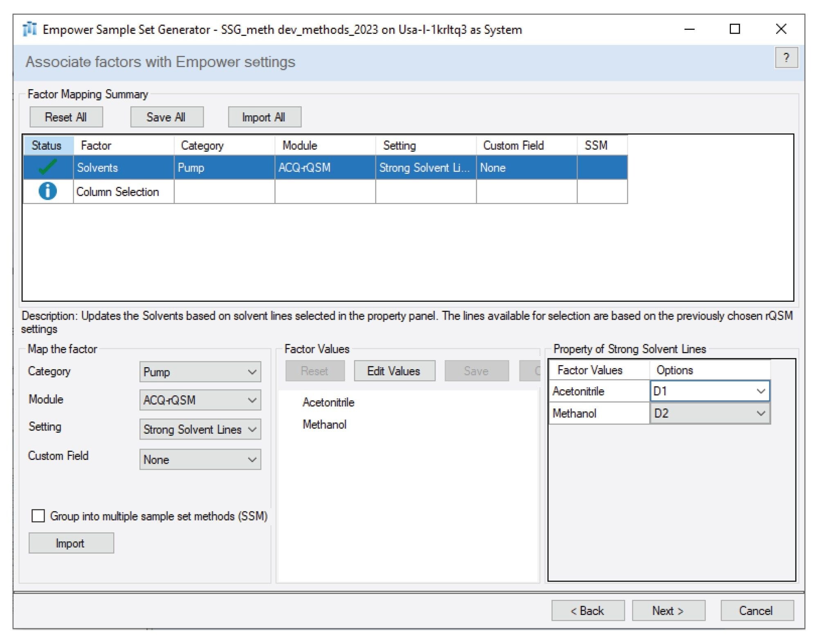Click the Import All button
Viewport: 818px width, 644px height.
point(264,117)
